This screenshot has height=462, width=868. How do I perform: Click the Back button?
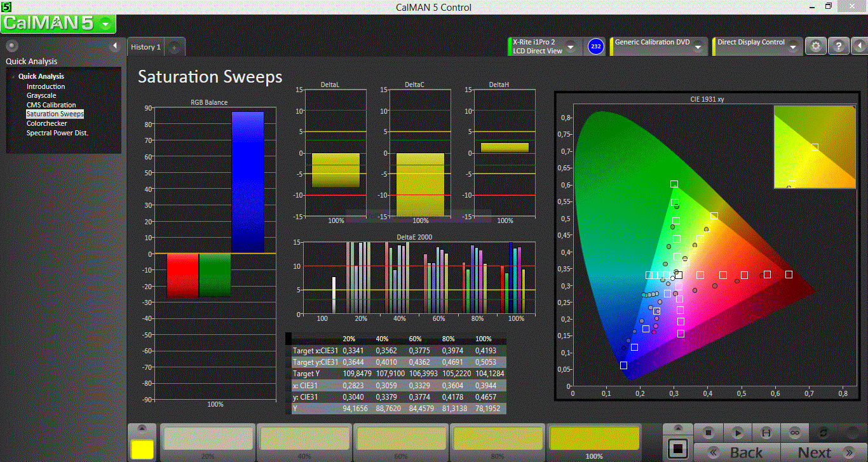[738, 452]
